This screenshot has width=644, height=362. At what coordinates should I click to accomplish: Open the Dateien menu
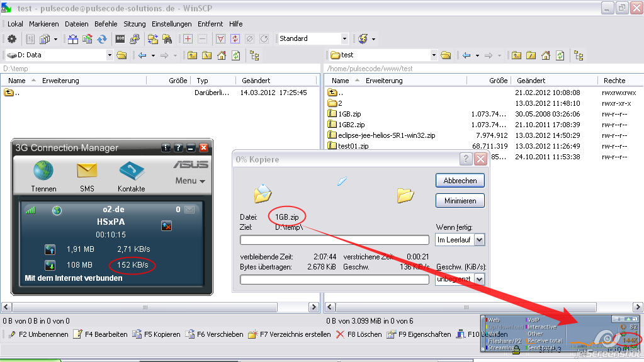76,24
